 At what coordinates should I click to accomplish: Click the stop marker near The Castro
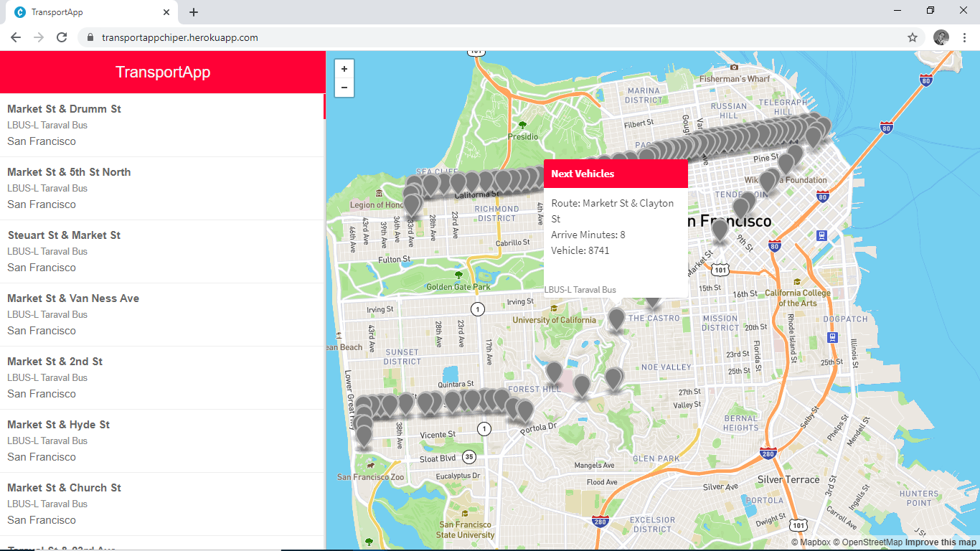[x=616, y=319]
